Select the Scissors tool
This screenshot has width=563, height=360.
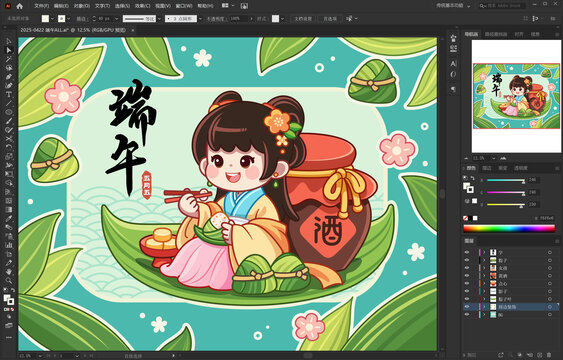click(x=9, y=139)
